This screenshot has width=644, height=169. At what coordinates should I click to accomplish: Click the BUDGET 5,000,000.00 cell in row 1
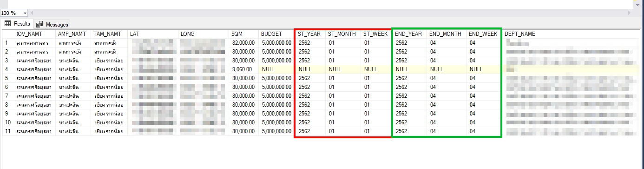(277, 43)
